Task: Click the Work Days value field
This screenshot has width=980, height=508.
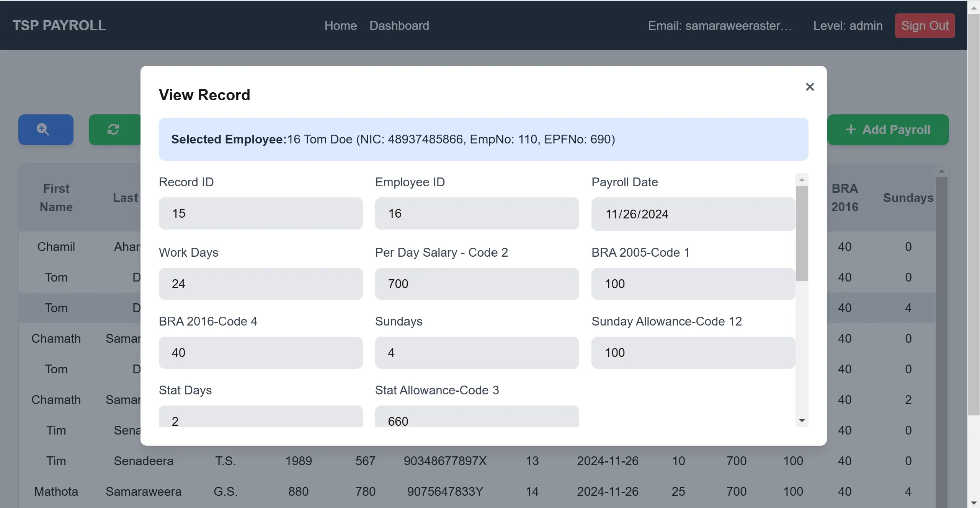Action: coord(261,283)
